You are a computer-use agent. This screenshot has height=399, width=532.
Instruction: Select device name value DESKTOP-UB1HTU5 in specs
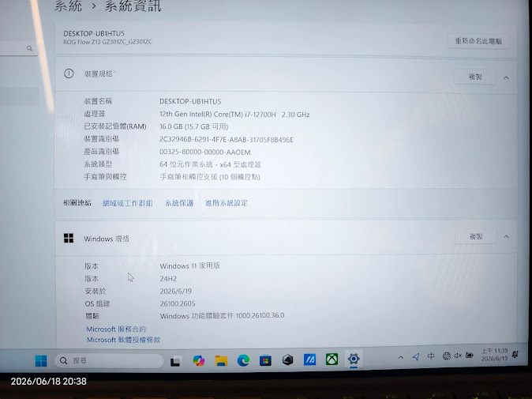coord(190,101)
